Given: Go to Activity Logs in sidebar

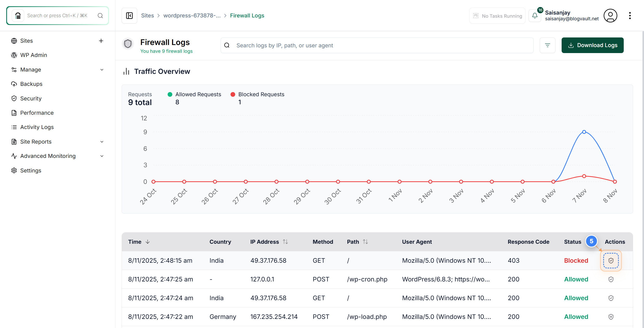Looking at the screenshot, I should [37, 127].
